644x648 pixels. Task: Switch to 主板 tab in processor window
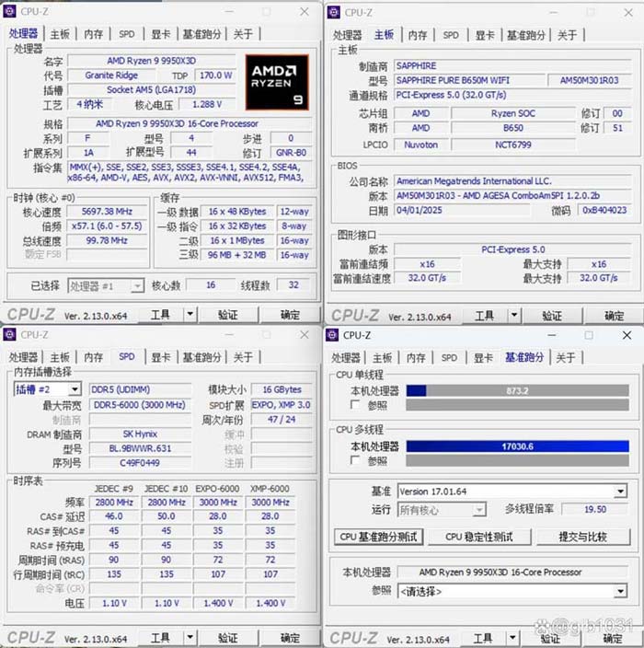[60, 34]
